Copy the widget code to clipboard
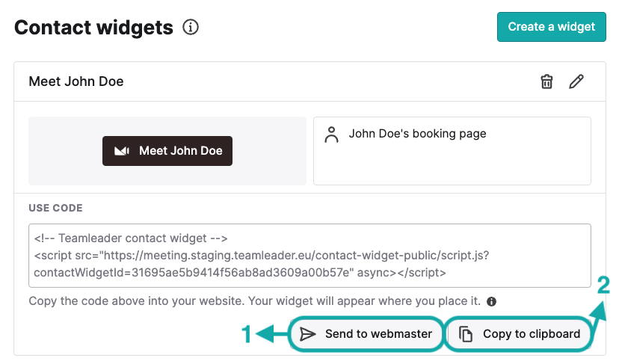The width and height of the screenshot is (619, 364). [x=520, y=334]
